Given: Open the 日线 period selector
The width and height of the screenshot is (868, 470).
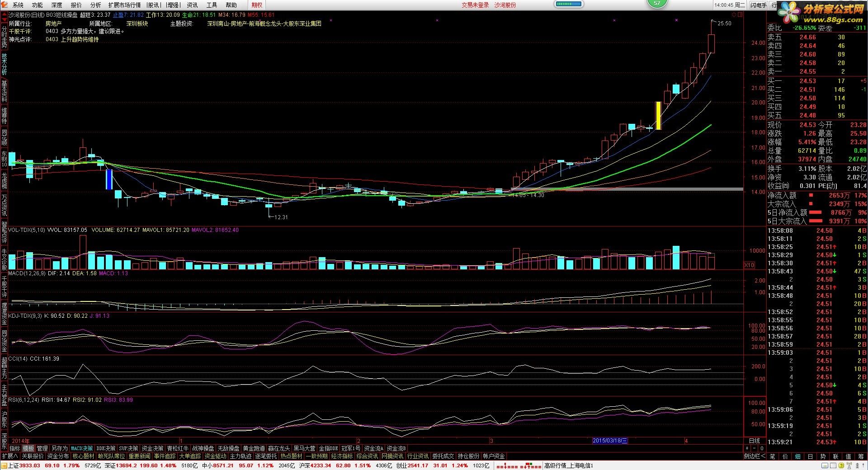Looking at the screenshot, I should click(755, 441).
